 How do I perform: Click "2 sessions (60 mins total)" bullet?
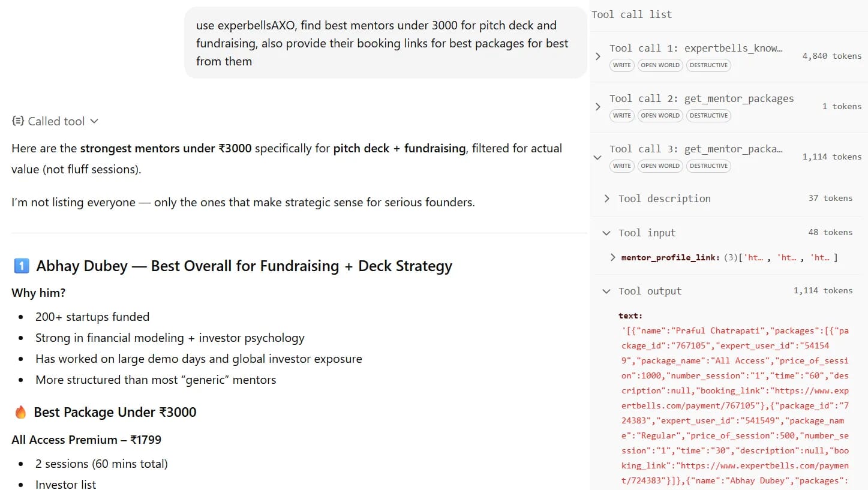(x=101, y=464)
